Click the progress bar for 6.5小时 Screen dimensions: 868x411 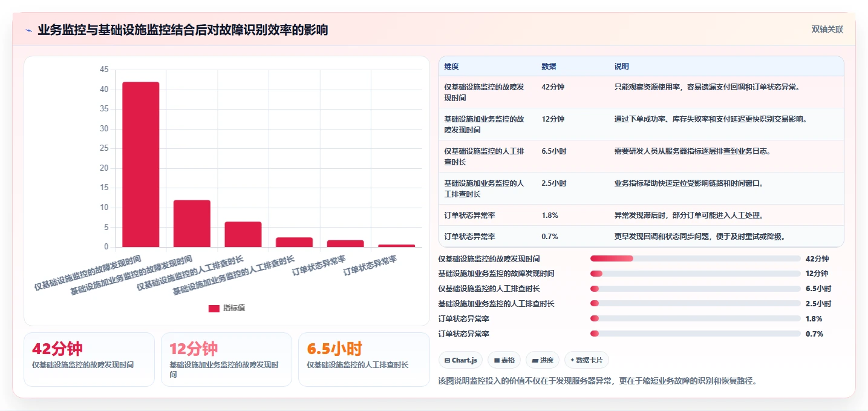[x=696, y=289]
